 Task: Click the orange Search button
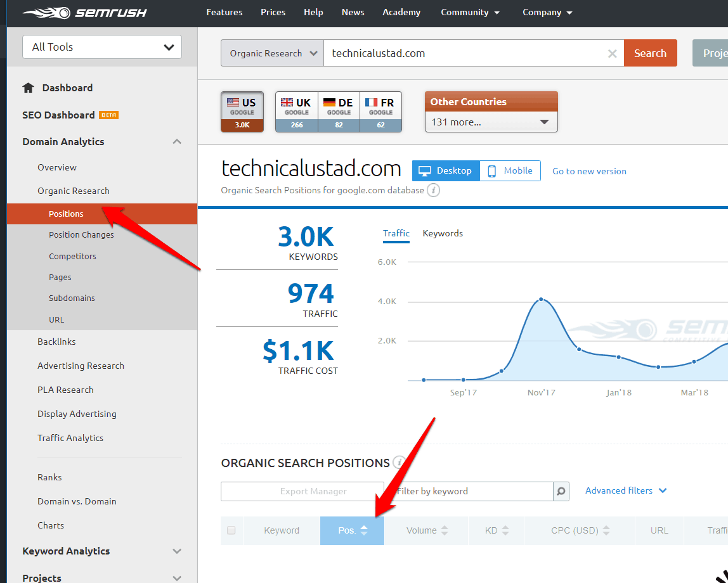(651, 53)
